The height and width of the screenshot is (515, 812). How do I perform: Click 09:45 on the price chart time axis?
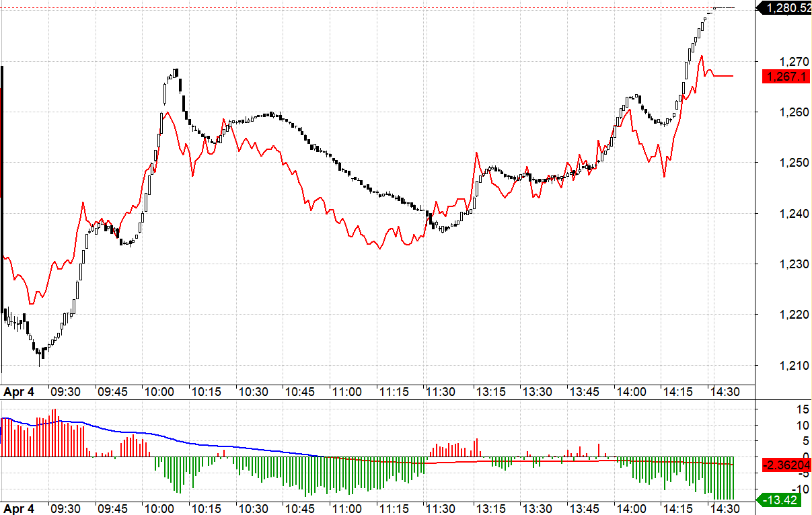(112, 392)
